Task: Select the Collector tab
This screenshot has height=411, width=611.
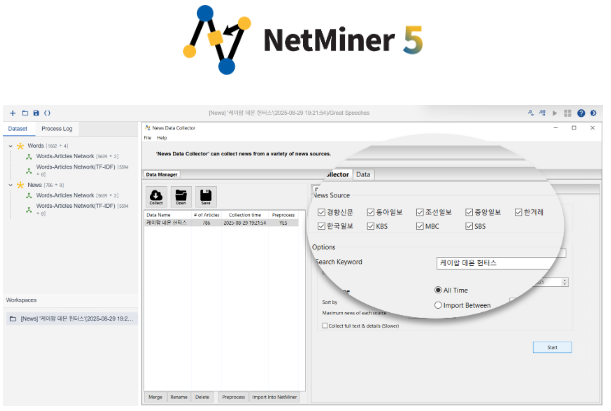Action: tap(337, 175)
